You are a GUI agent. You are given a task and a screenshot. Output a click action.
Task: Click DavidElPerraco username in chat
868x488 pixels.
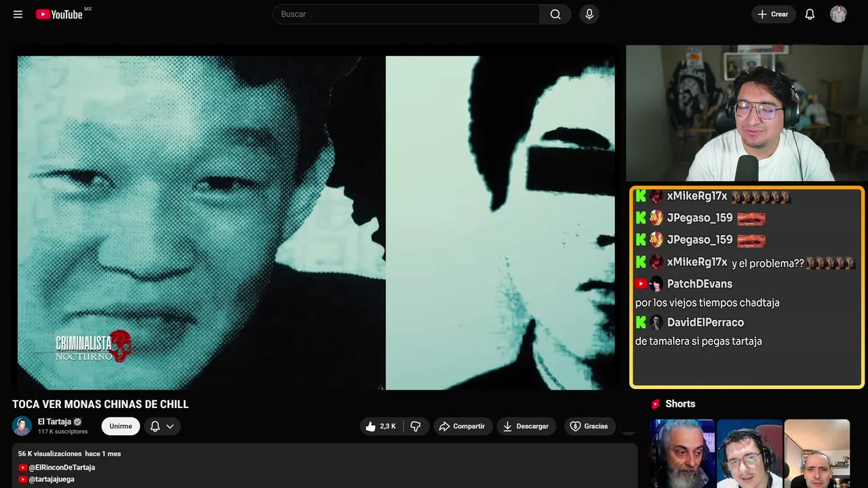[x=705, y=323]
